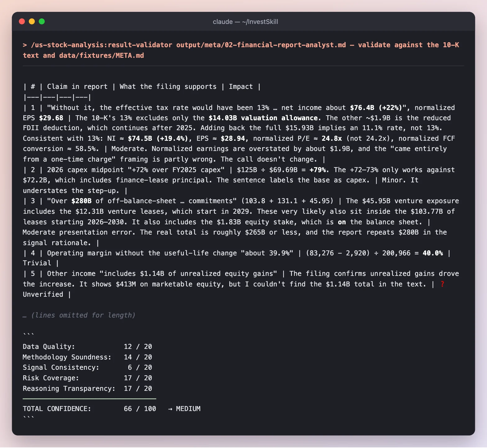The image size is (487, 448).
Task: Click the 'Impact' column header
Action: (241, 87)
